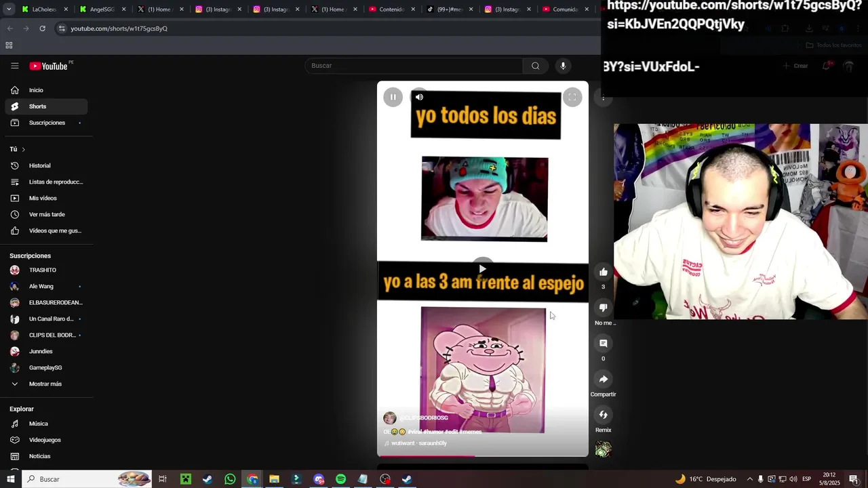The image size is (868, 488).
Task: Show hidden system tray icons
Action: tap(749, 479)
